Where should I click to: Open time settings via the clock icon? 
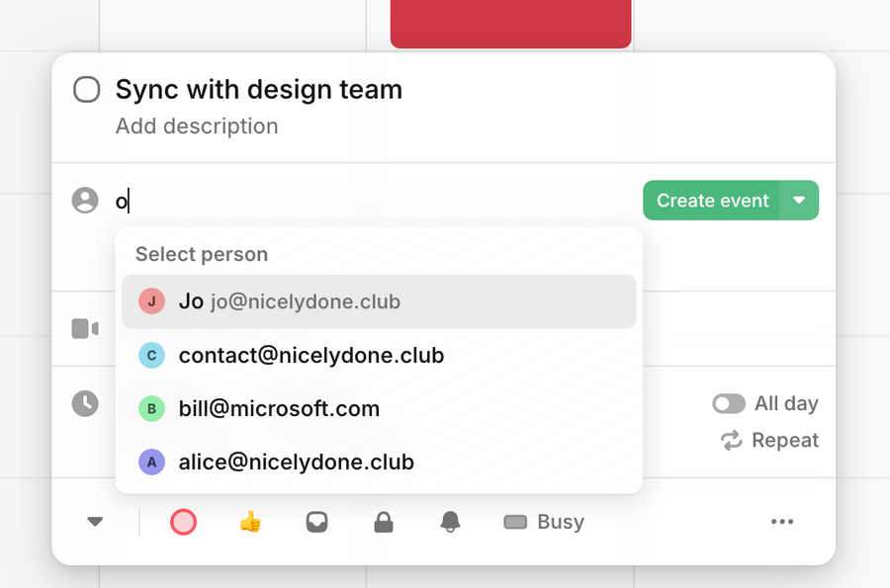84,403
